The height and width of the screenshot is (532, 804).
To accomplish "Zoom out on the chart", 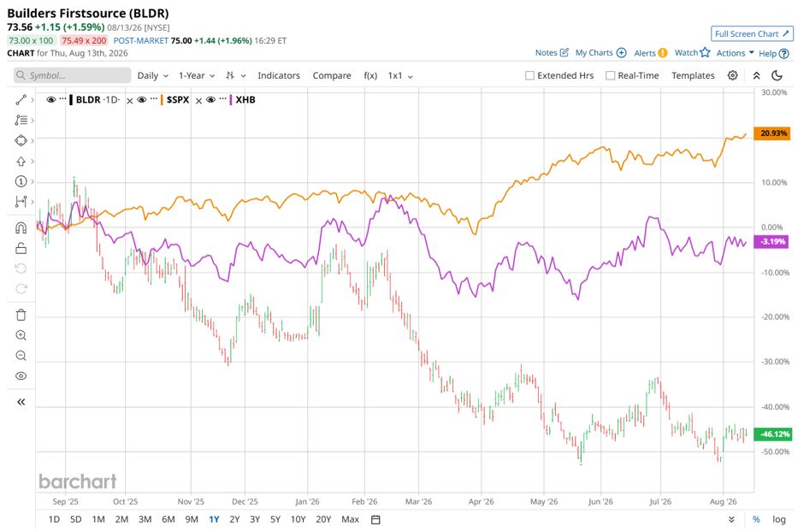I will 21,356.
